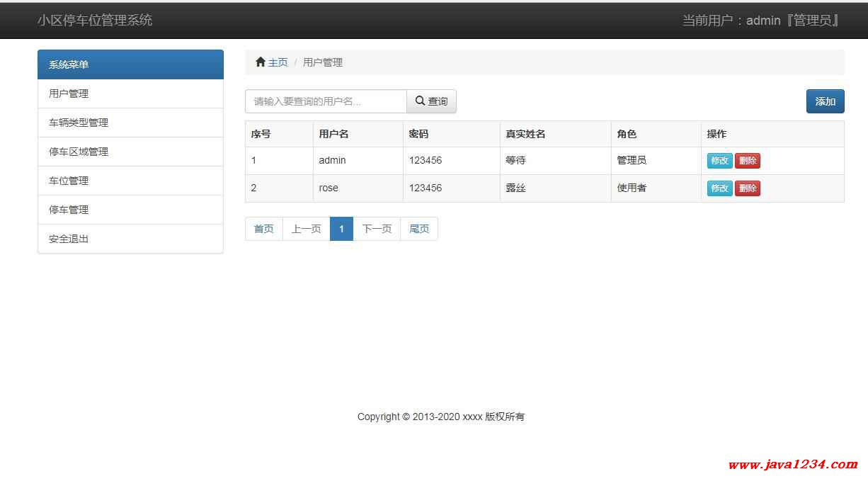Image resolution: width=868 pixels, height=481 pixels.
Task: Click the username search input field
Action: (x=326, y=101)
